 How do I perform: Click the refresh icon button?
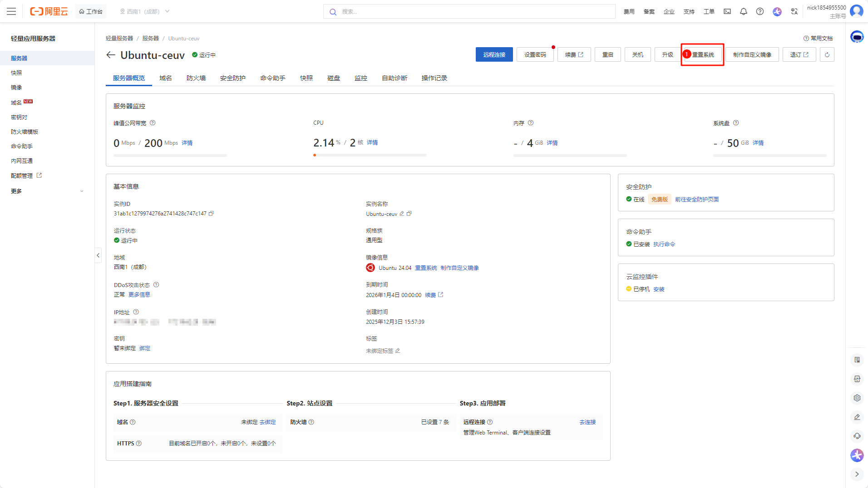827,55
